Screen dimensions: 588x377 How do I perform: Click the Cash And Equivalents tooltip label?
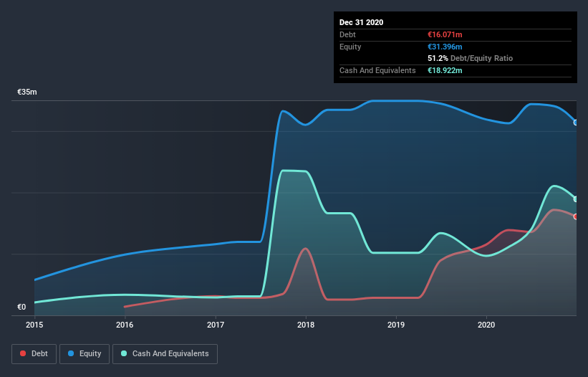tap(377, 70)
